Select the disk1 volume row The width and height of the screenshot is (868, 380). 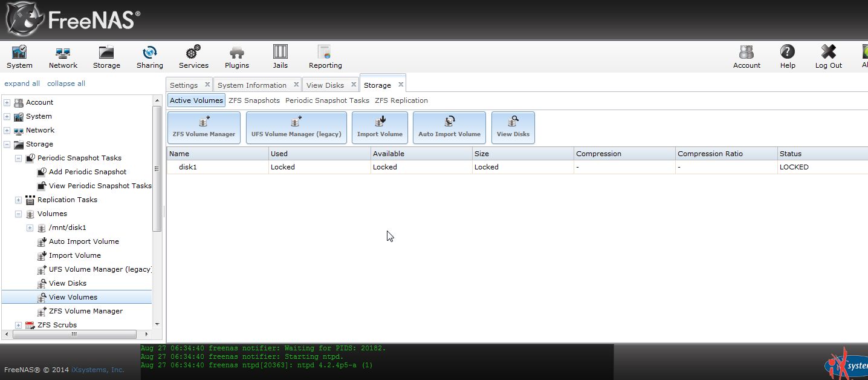pyautogui.click(x=517, y=167)
